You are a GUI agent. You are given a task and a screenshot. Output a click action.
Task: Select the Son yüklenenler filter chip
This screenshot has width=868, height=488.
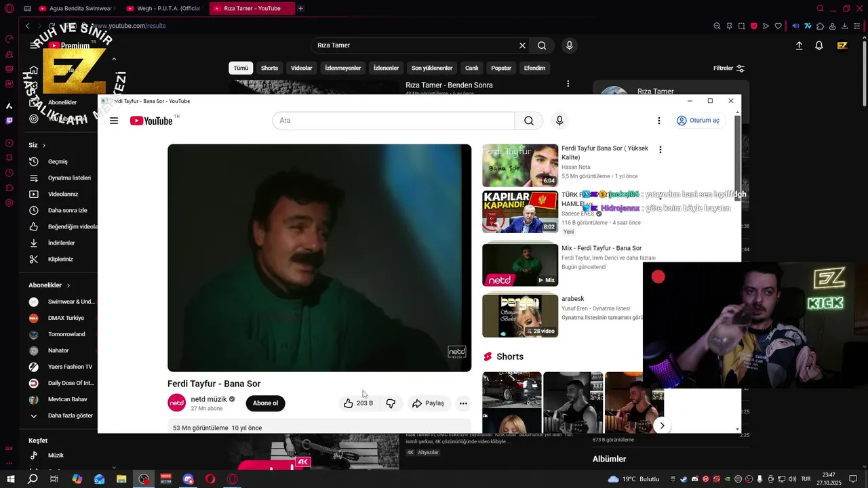(432, 68)
